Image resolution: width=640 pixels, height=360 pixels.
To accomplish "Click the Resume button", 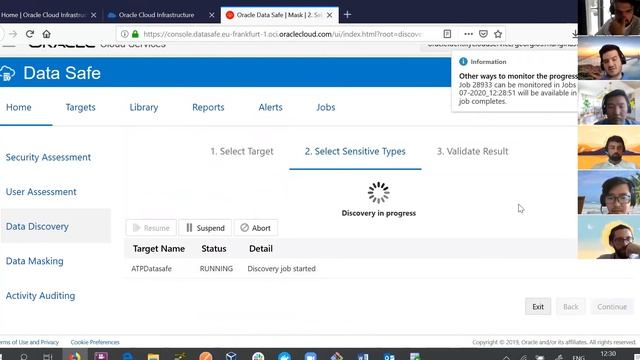I will [151, 228].
